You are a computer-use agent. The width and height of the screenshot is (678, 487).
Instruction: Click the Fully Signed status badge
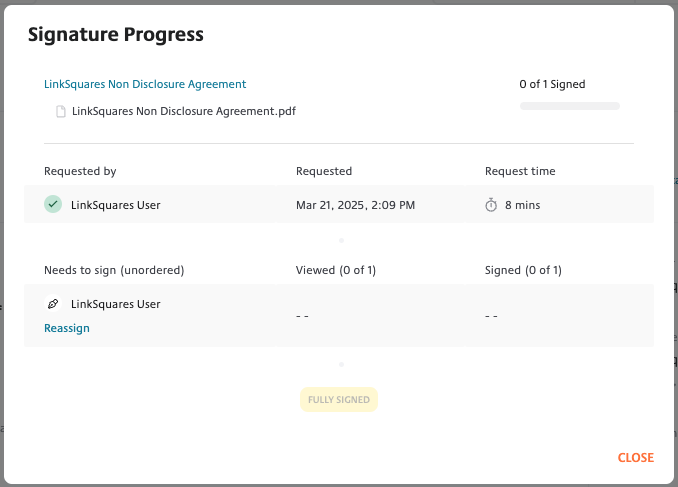(339, 400)
